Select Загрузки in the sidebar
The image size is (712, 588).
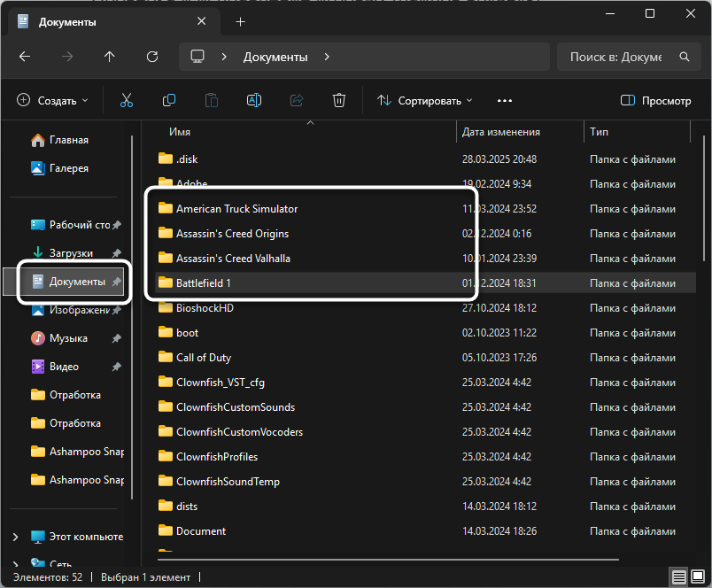(71, 253)
